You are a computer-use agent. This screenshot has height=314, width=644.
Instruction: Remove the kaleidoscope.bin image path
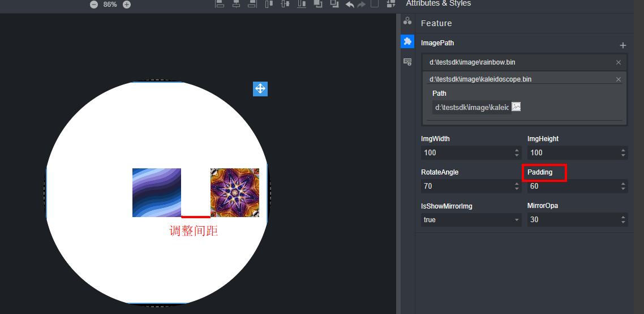pyautogui.click(x=618, y=79)
